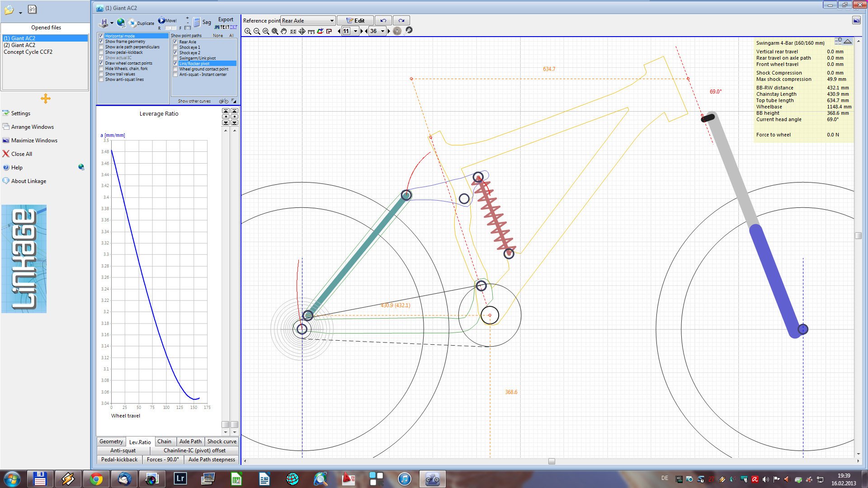The height and width of the screenshot is (488, 868).
Task: Uncheck Horizontal mode
Action: click(x=101, y=36)
